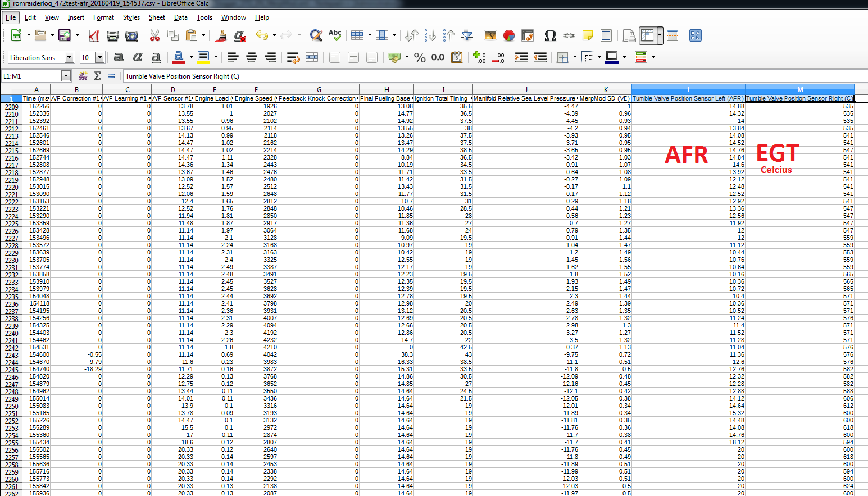The width and height of the screenshot is (868, 496).
Task: Click the Format as Percent icon
Action: coord(419,57)
